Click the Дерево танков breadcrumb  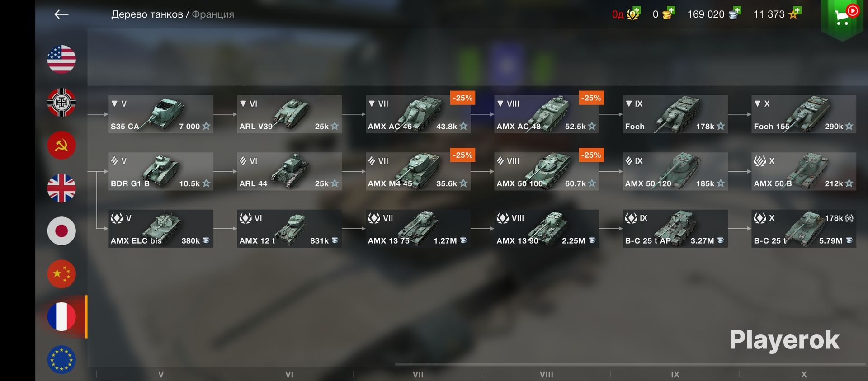pyautogui.click(x=147, y=14)
